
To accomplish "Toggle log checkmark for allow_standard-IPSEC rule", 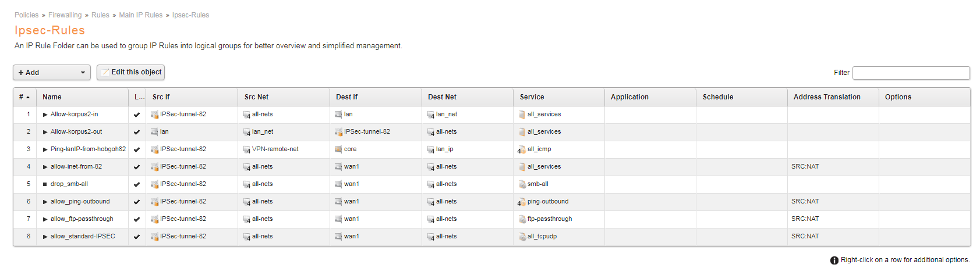I will pyautogui.click(x=137, y=237).
